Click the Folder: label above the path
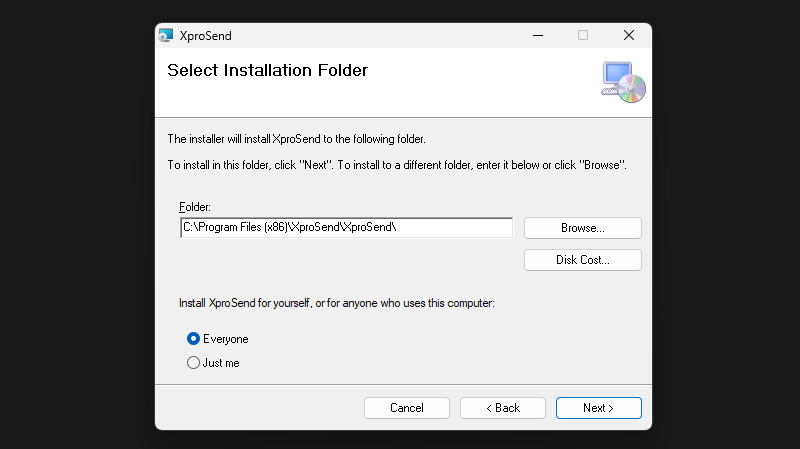 click(195, 207)
